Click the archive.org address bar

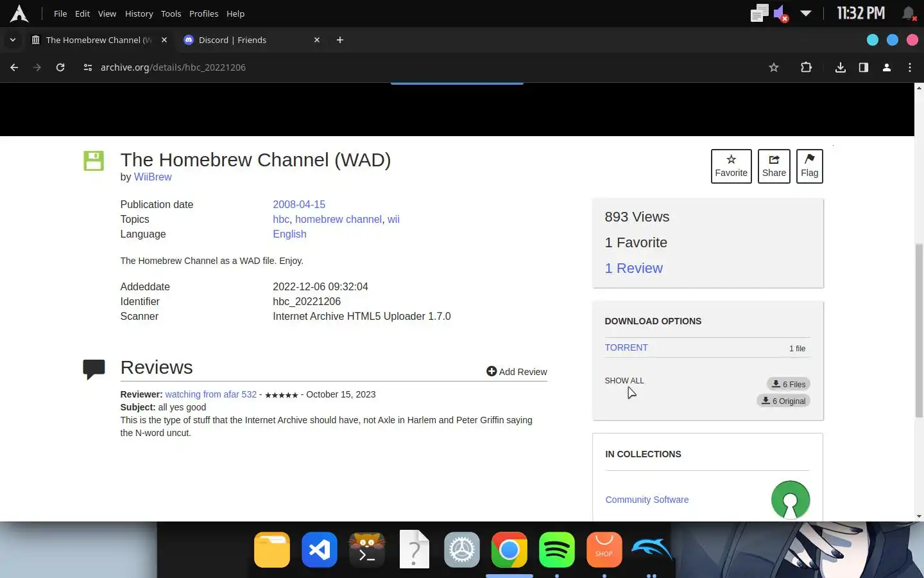tap(424, 67)
